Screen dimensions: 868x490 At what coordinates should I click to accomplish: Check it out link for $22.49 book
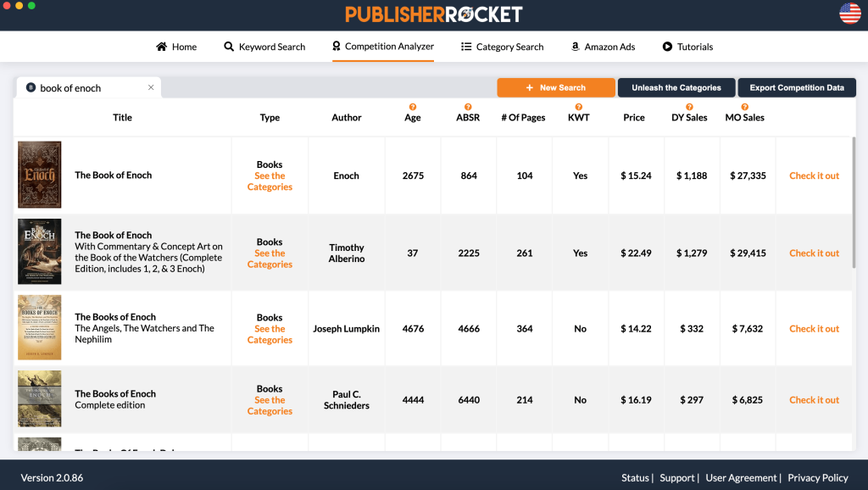pyautogui.click(x=814, y=253)
